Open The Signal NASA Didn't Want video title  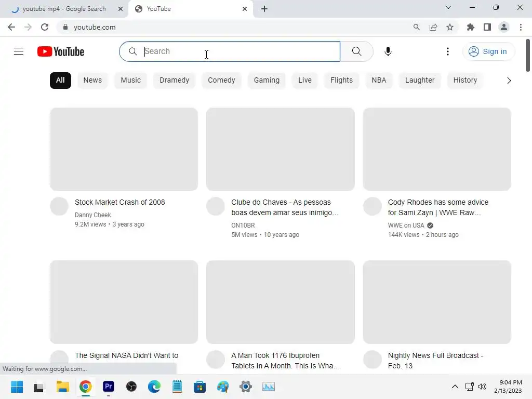[x=126, y=355]
